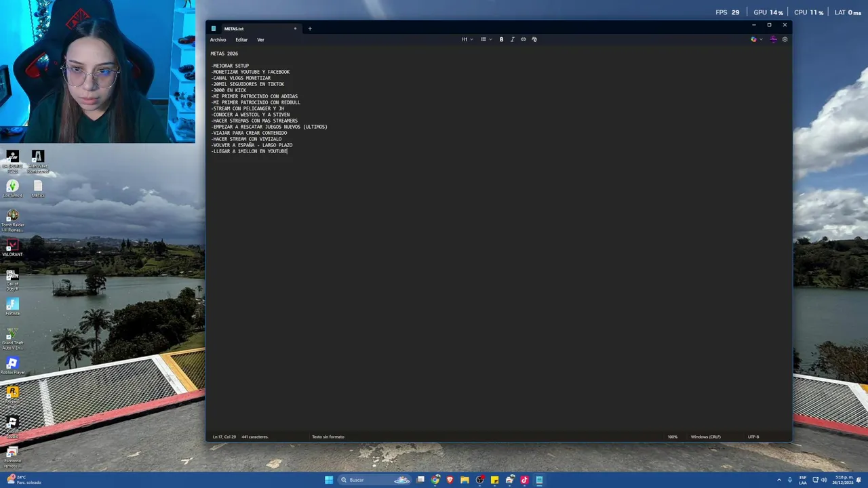Click the '441 caracteres' count in status bar
This screenshot has width=868, height=488.
pyautogui.click(x=255, y=436)
